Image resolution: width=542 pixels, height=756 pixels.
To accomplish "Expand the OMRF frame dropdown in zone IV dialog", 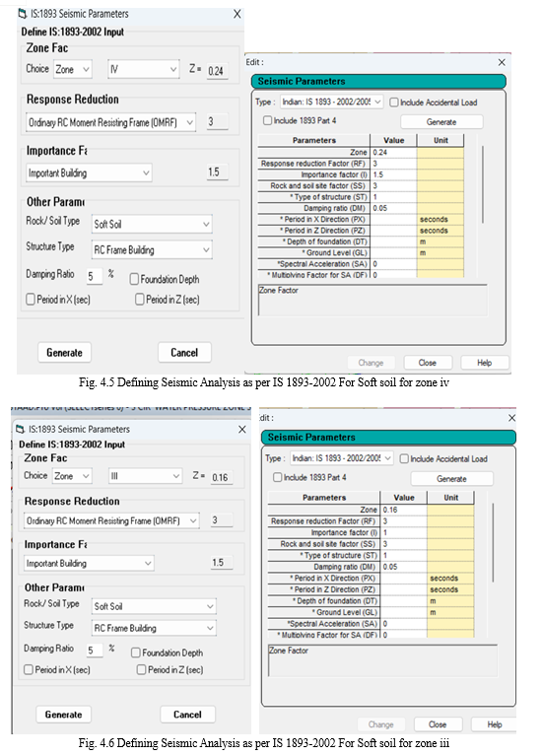I will point(110,122).
